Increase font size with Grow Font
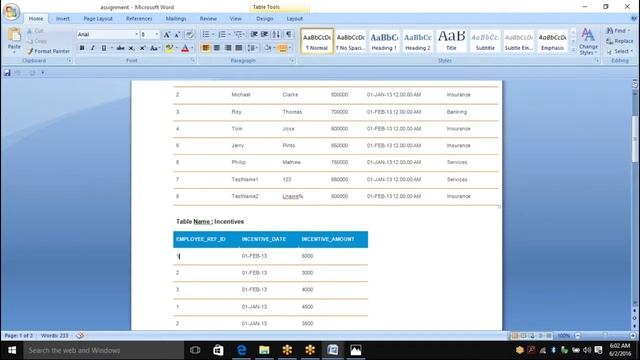640x360 pixels. 167,35
